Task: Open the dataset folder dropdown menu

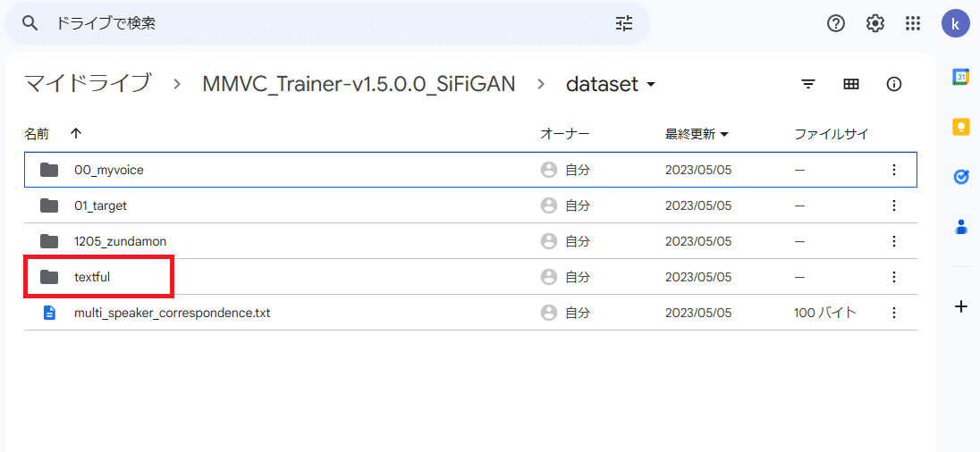Action: coord(651,84)
